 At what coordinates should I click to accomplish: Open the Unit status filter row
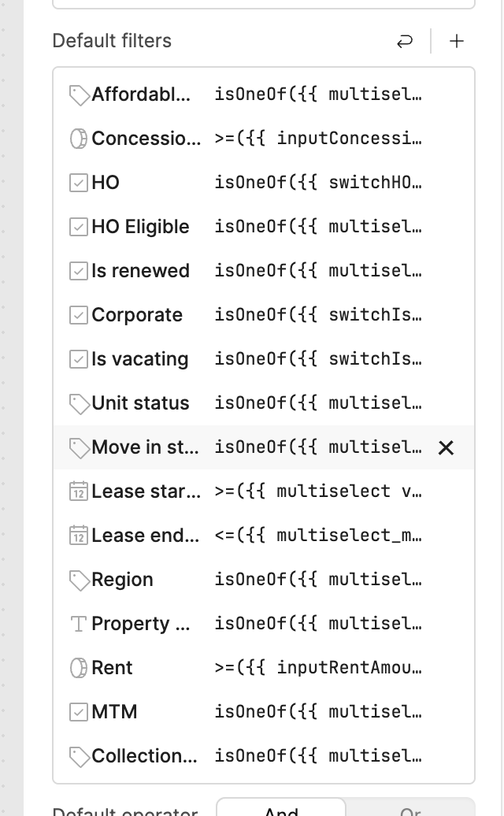pyautogui.click(x=264, y=403)
